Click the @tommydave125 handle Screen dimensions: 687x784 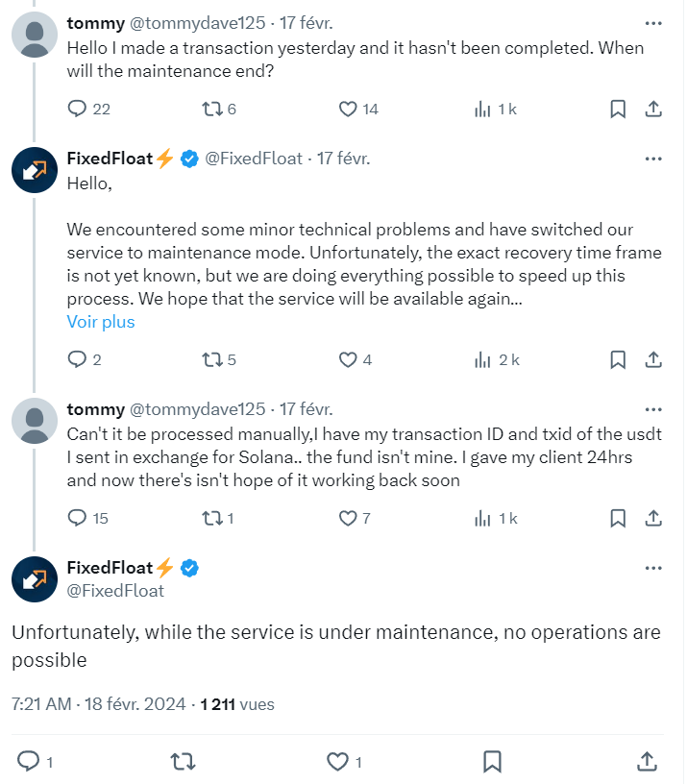tap(190, 22)
